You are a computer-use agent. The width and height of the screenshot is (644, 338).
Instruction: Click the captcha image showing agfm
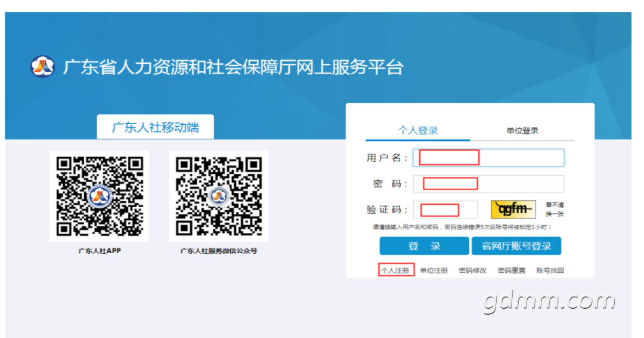513,209
